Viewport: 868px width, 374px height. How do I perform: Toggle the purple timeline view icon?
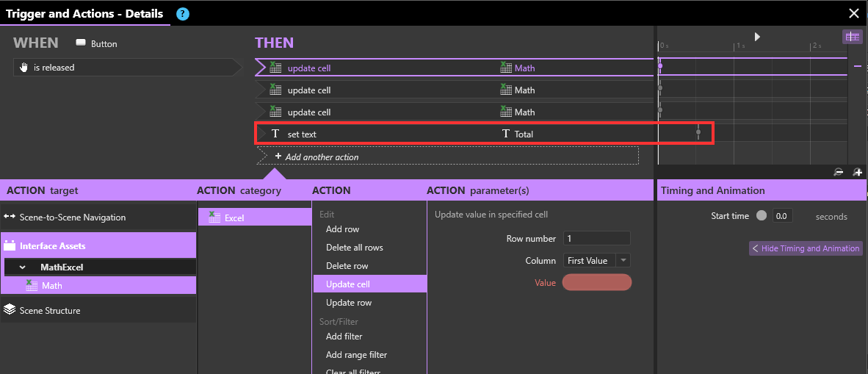pyautogui.click(x=851, y=37)
